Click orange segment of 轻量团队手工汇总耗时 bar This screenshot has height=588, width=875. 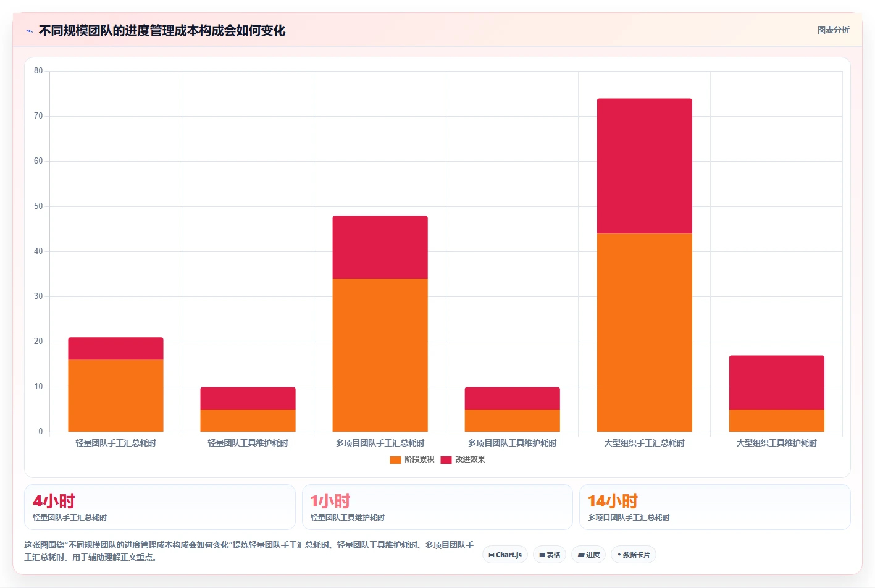coord(115,395)
